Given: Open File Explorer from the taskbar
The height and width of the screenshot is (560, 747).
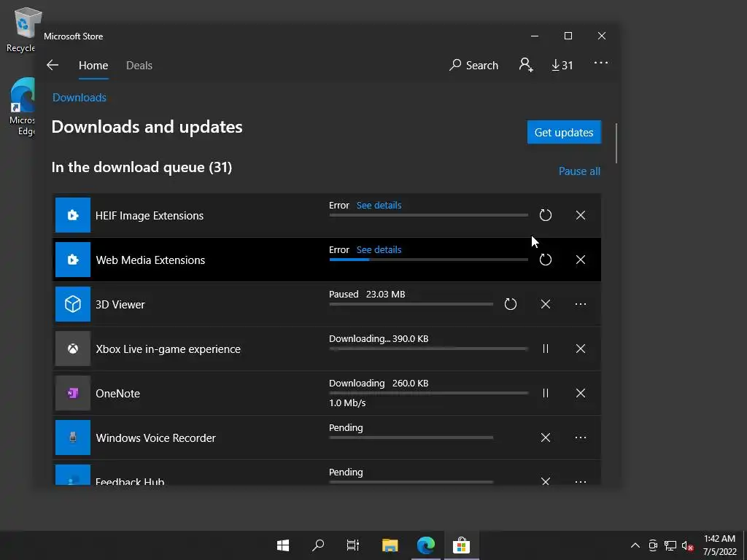Looking at the screenshot, I should (x=390, y=545).
